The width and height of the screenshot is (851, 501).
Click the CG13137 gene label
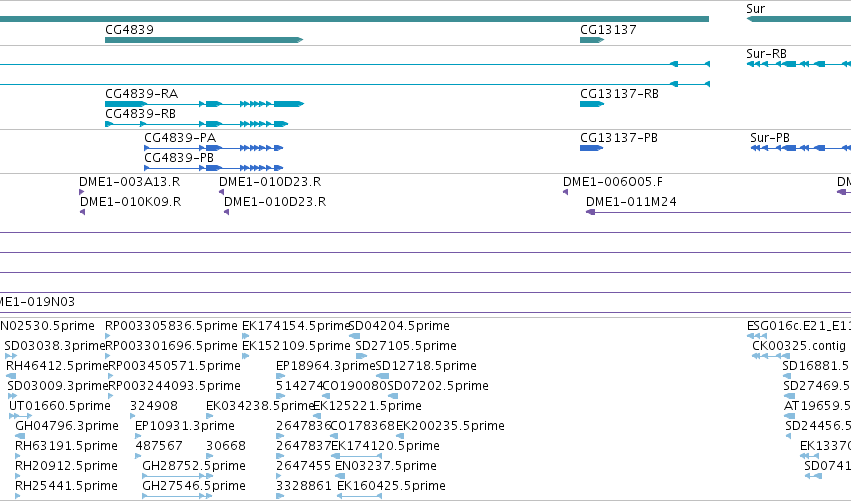pos(608,30)
